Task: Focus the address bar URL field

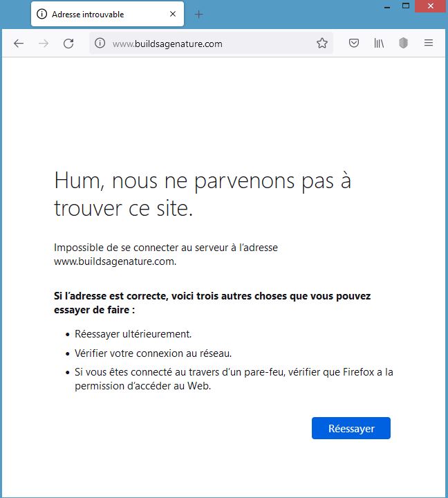Action: click(x=207, y=44)
